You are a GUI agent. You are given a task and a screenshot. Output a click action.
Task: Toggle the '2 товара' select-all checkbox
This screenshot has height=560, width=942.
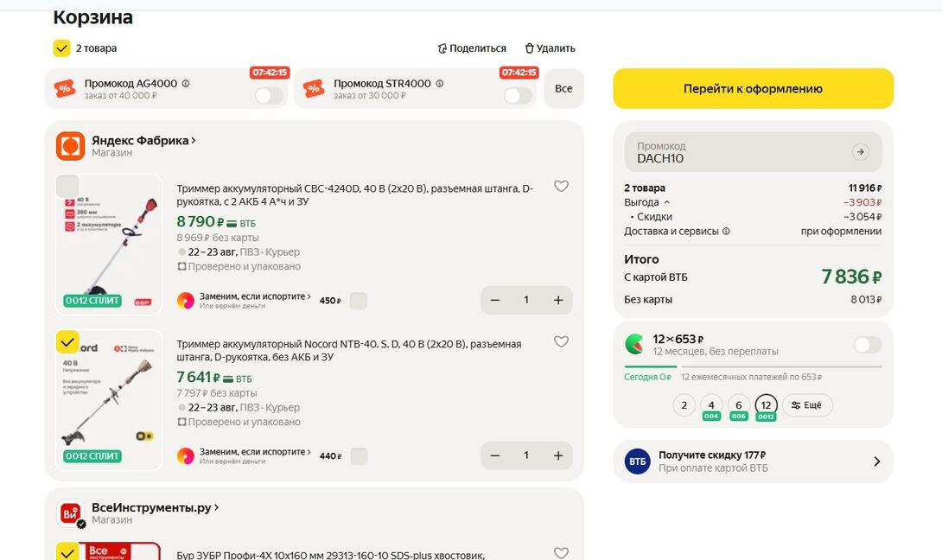[62, 48]
